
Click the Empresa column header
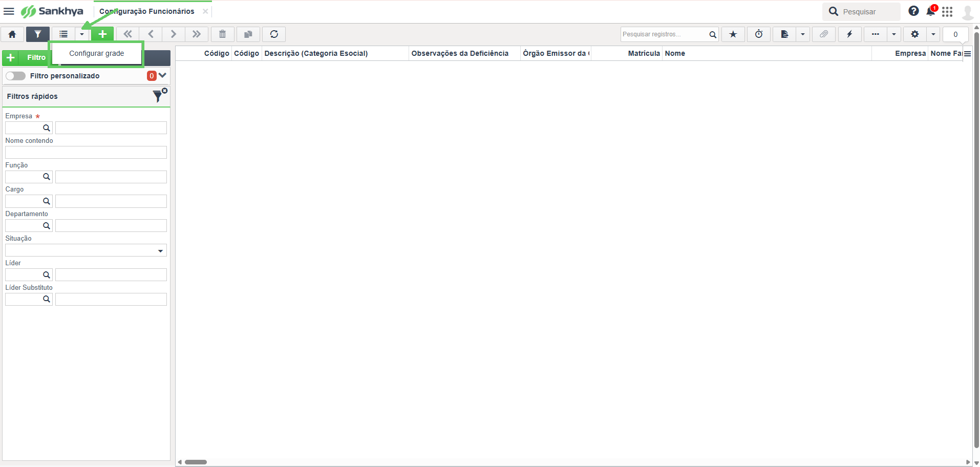point(900,53)
